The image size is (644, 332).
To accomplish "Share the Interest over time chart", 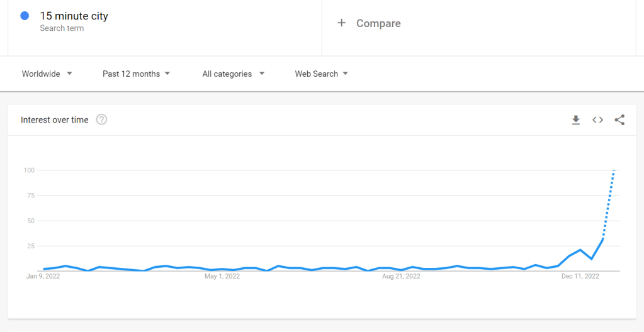I will pyautogui.click(x=619, y=120).
